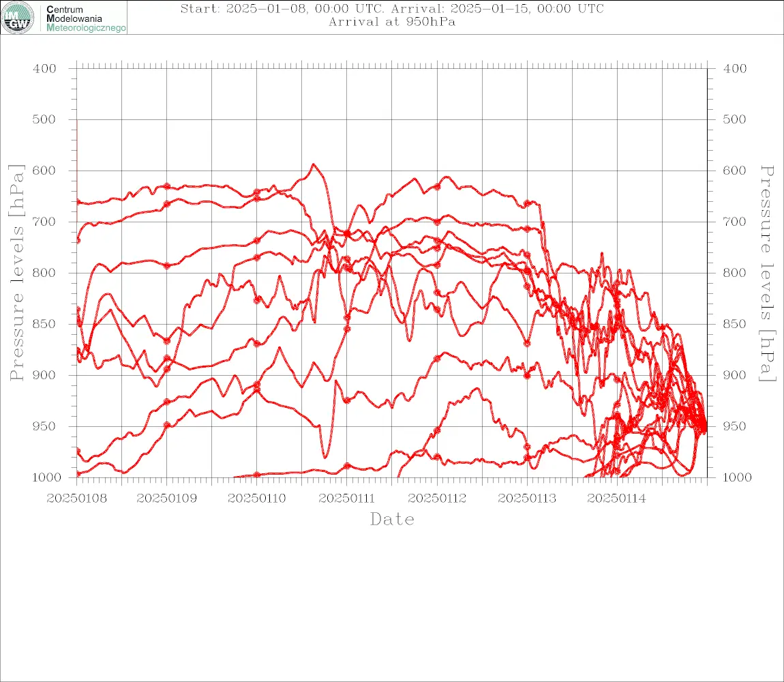This screenshot has height=682, width=784.
Task: Click the 20250111 date axis label
Action: (346, 499)
